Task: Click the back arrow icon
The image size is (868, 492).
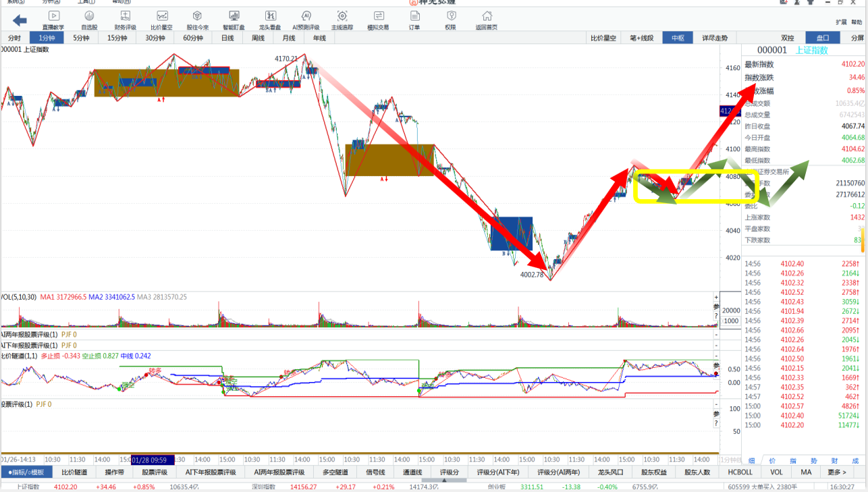Action: pos(20,20)
